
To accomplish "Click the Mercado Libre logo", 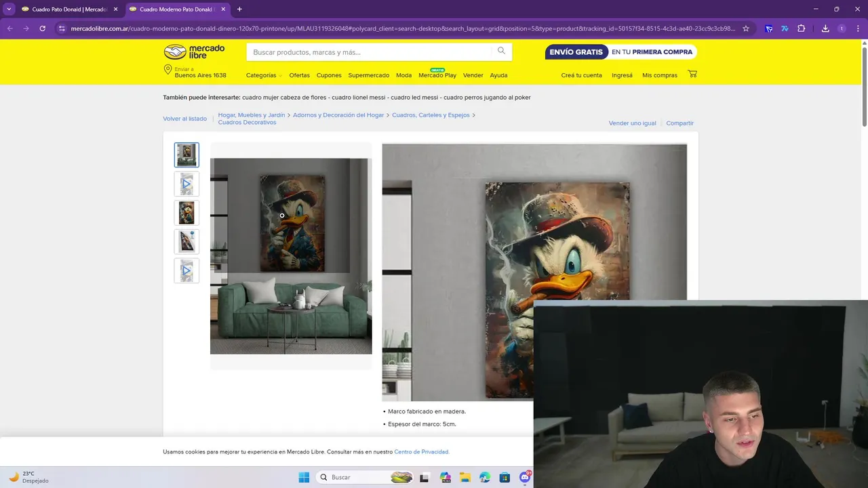I will click(194, 52).
